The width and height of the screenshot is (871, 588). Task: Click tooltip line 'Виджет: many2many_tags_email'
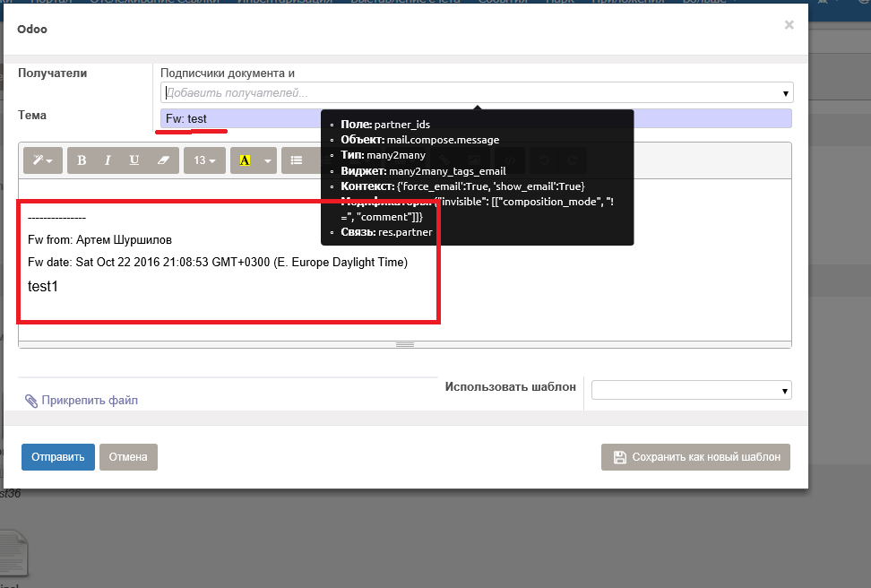tap(423, 170)
